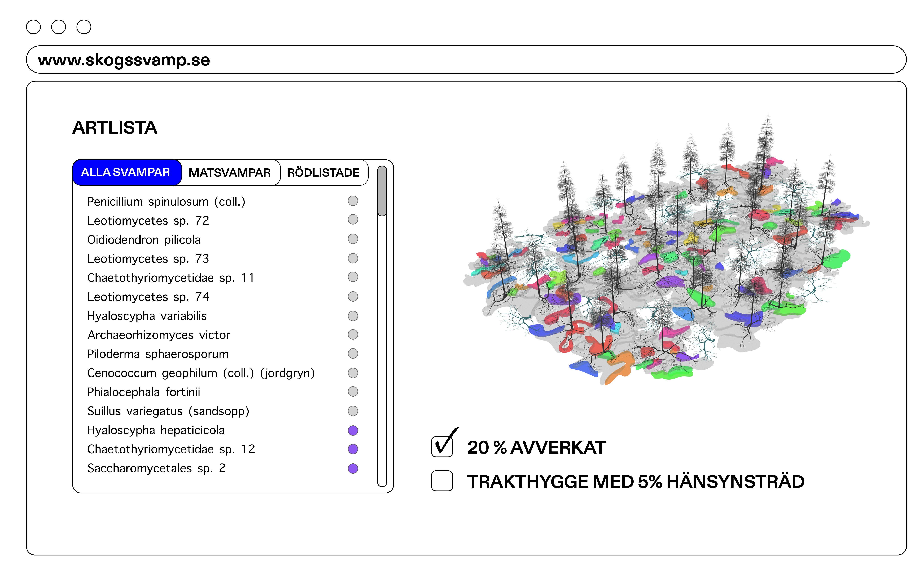Click the species list scrollbar thumb
Screen dimensions: 924x577
click(382, 191)
